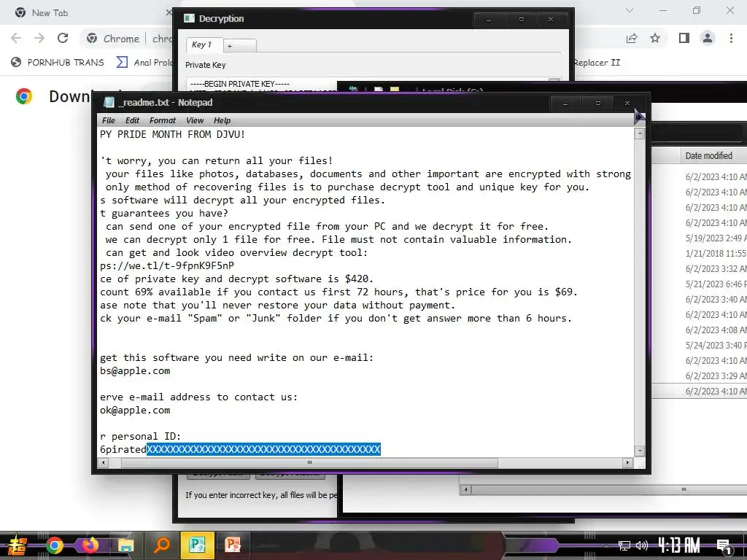Open Chrome's three-dot menu
The width and height of the screenshot is (747, 560).
(731, 38)
